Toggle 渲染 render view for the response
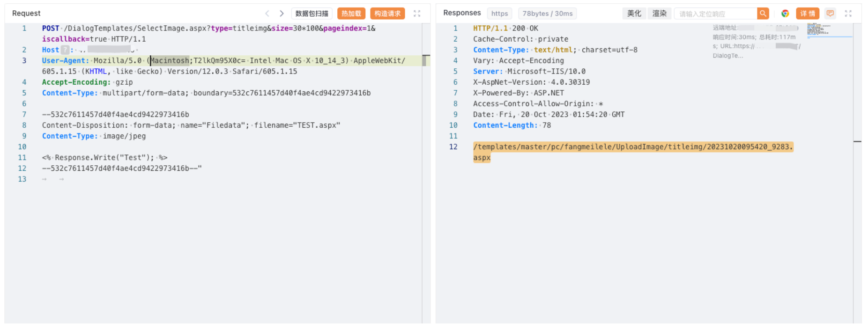 coord(660,14)
